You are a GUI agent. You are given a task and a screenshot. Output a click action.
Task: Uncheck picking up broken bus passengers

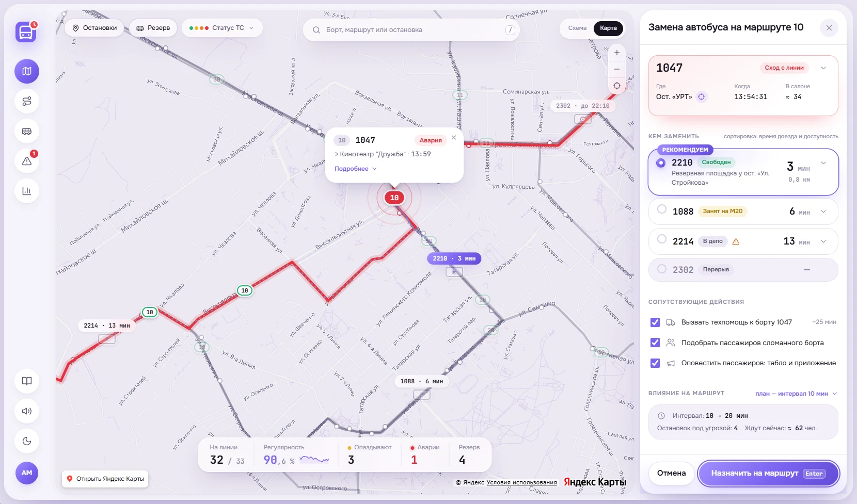(x=655, y=343)
